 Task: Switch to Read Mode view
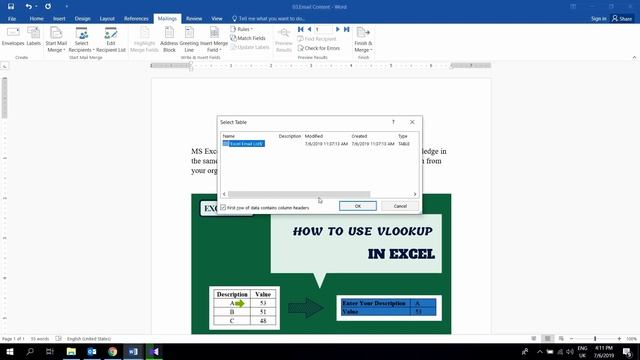click(x=533, y=339)
